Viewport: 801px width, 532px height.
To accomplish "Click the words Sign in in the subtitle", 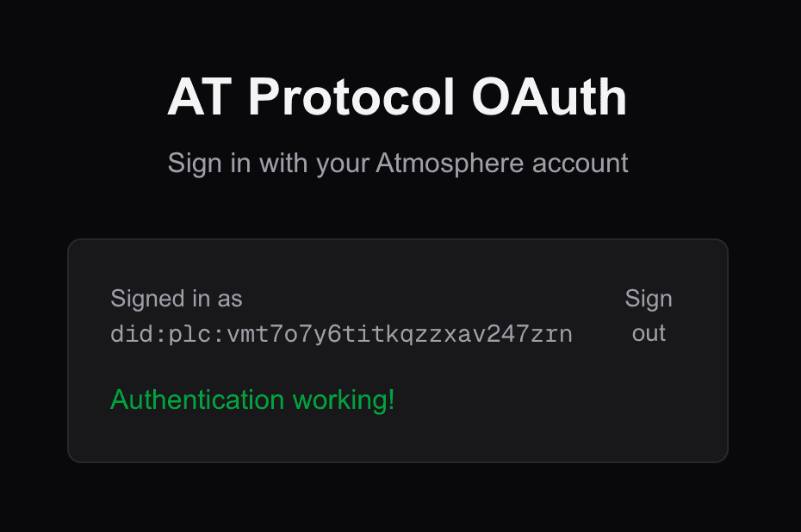I will point(209,163).
